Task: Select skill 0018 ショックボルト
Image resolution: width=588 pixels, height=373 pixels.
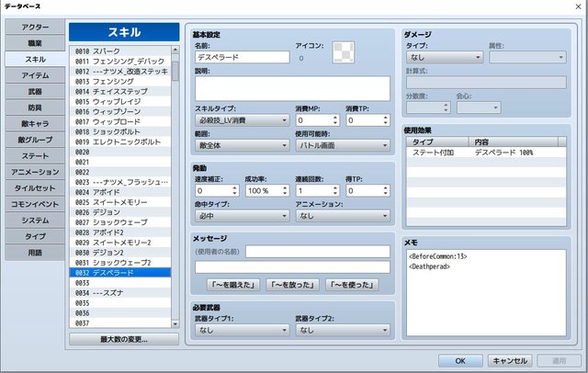Action: click(x=120, y=132)
